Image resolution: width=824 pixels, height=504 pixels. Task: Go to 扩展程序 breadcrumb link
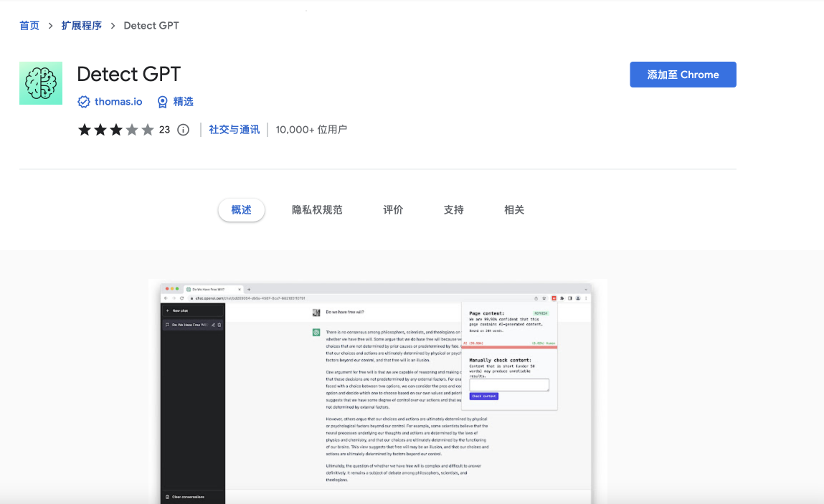[82, 26]
